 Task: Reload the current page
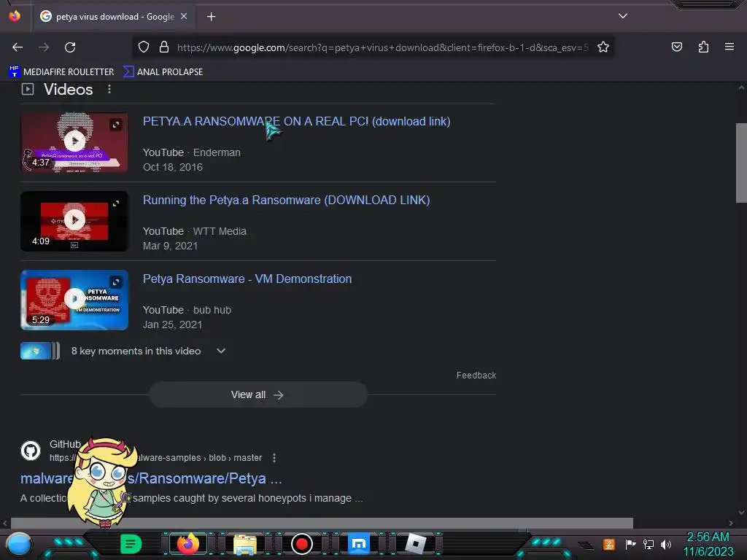coord(70,47)
